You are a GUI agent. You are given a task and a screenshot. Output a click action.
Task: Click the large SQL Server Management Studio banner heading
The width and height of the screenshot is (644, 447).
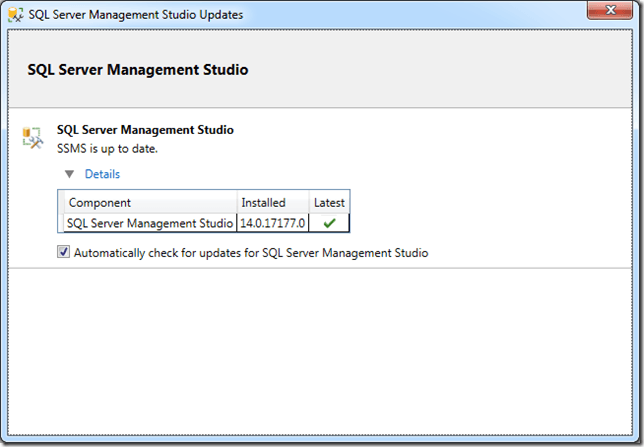click(138, 69)
